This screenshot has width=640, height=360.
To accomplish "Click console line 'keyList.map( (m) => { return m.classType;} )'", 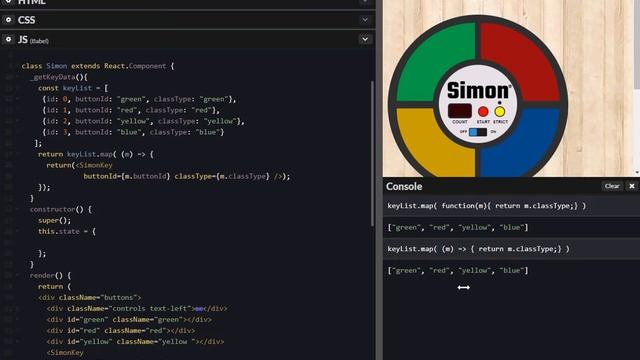I will (478, 249).
